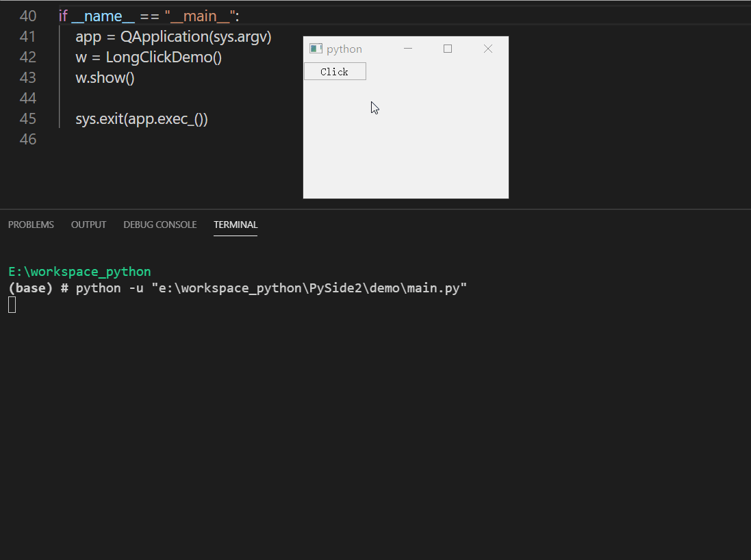751x560 pixels.
Task: Click the Python app icon in window titlebar
Action: pos(315,48)
